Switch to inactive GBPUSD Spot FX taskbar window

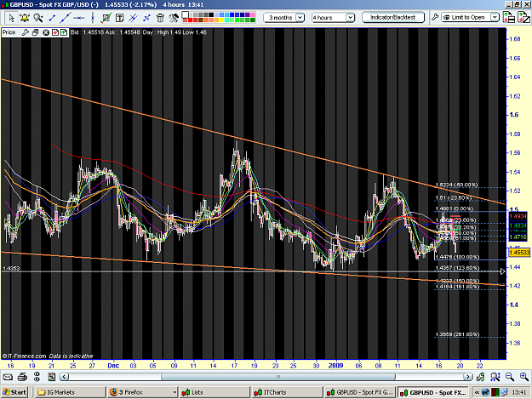click(x=359, y=392)
